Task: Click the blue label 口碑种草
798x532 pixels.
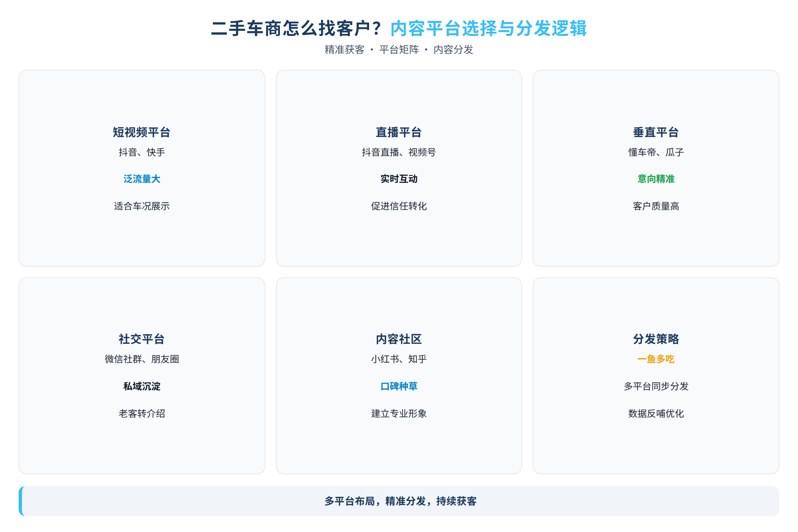Action: tap(399, 386)
